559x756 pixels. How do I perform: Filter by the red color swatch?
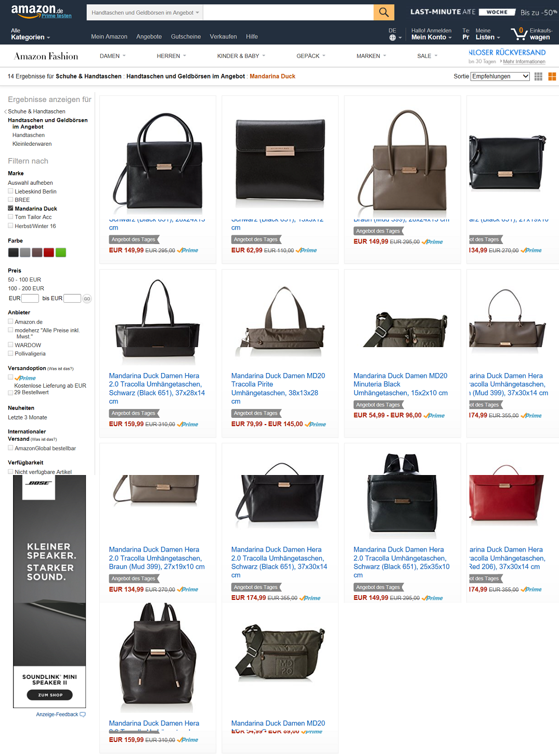pyautogui.click(x=49, y=252)
